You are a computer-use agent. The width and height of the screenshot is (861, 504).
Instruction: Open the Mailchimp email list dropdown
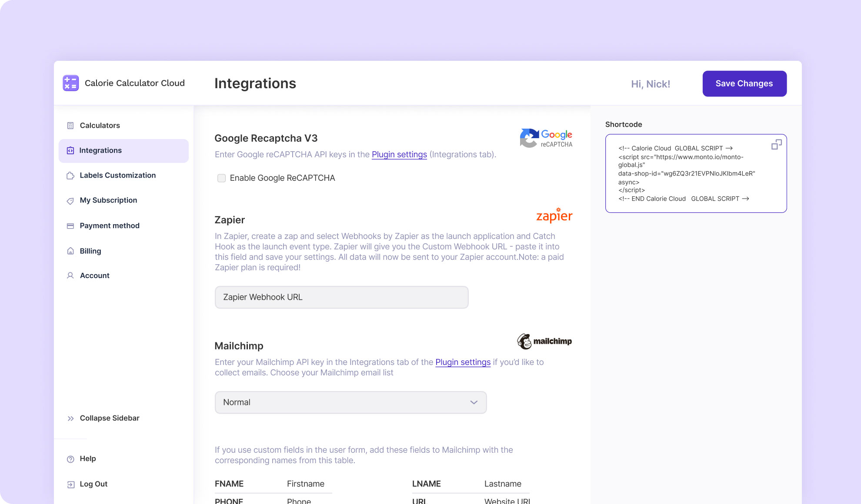click(350, 402)
